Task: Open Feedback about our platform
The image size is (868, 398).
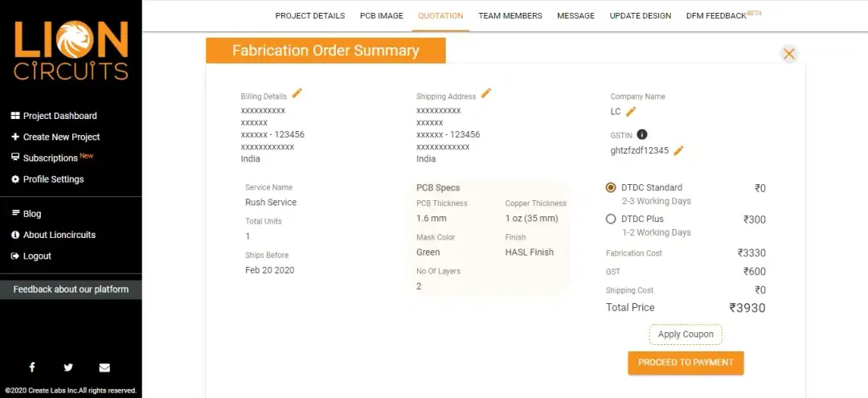Action: [71, 289]
